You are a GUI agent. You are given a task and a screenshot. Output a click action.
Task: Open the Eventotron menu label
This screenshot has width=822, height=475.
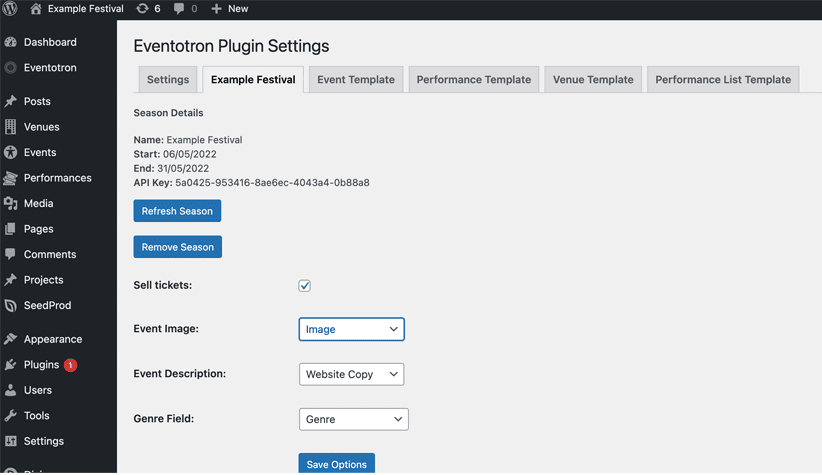[x=50, y=68]
